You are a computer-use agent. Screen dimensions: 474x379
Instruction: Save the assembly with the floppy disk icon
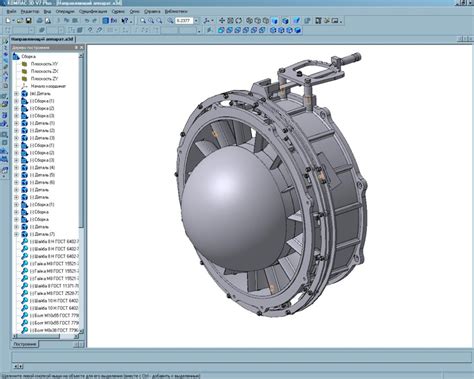[x=29, y=21]
